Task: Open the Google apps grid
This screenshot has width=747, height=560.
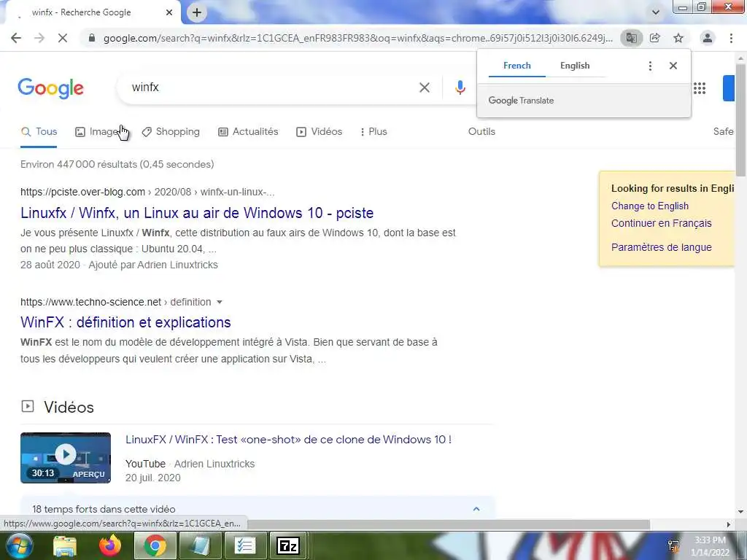Action: point(700,88)
